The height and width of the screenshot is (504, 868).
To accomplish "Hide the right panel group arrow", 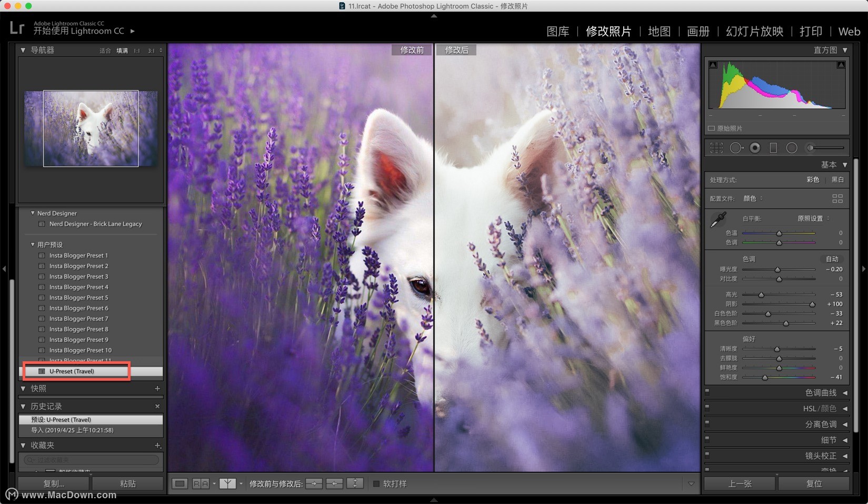I will pyautogui.click(x=864, y=269).
